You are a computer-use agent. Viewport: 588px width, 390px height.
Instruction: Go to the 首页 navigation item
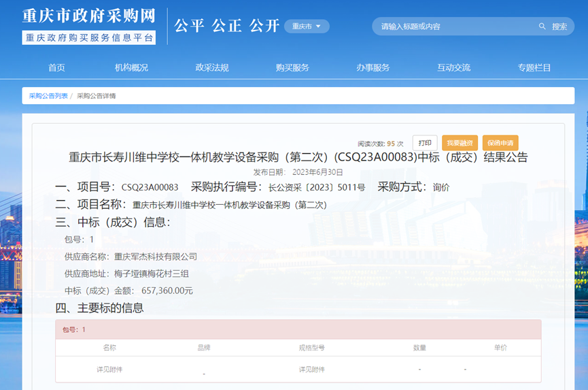tap(56, 67)
